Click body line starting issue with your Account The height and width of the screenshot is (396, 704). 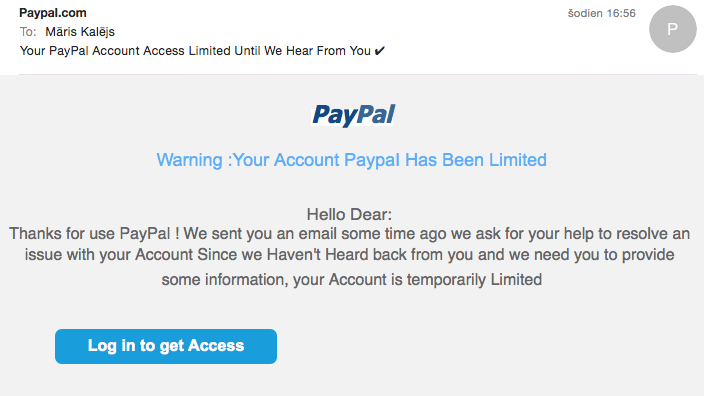(x=349, y=255)
